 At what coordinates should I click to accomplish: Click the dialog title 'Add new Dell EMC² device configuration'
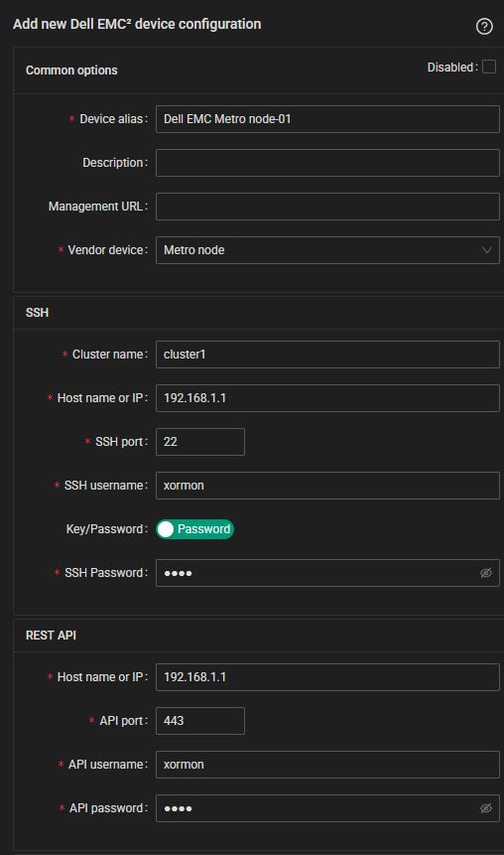click(137, 24)
